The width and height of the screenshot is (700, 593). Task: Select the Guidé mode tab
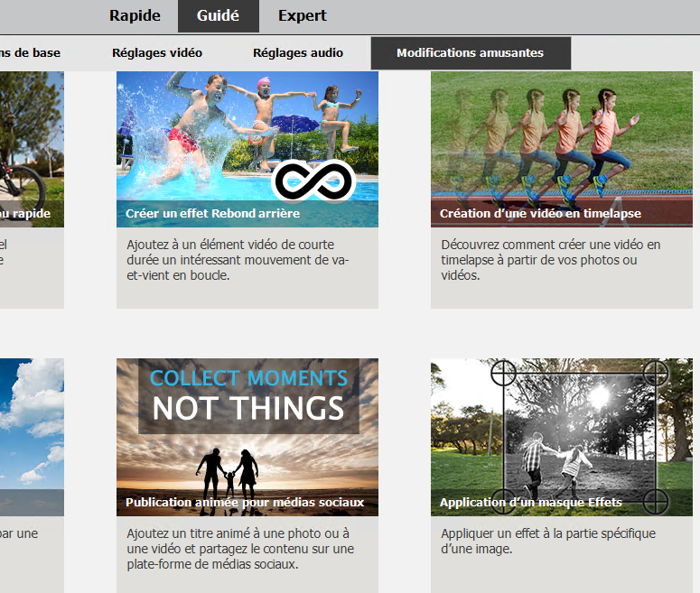(218, 15)
